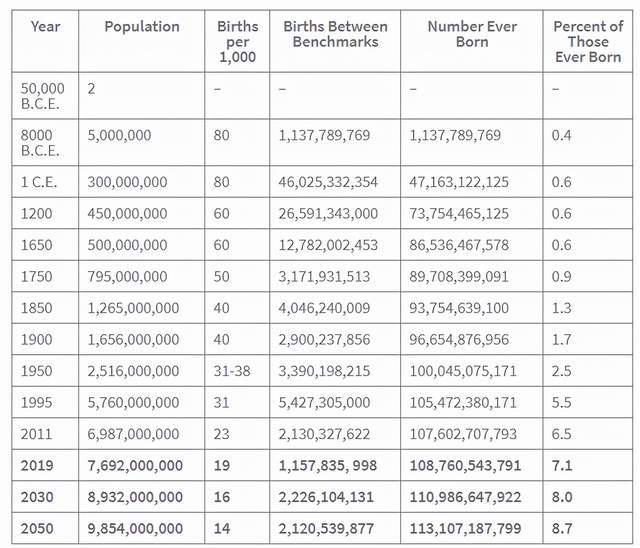Select the population value 300,000,000
The image size is (640, 548).
click(128, 182)
